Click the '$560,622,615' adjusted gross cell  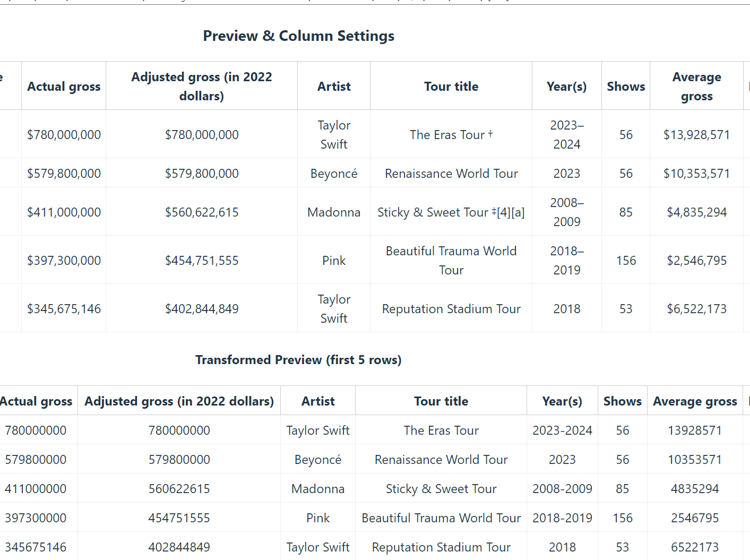pyautogui.click(x=202, y=212)
